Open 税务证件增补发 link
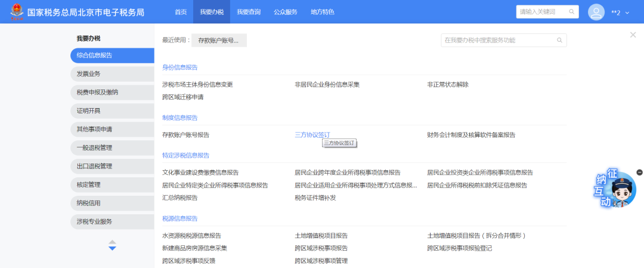644x268 pixels. tap(315, 198)
